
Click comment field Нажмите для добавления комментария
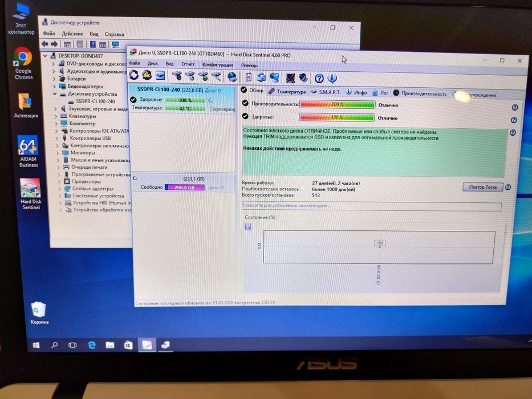(x=372, y=206)
